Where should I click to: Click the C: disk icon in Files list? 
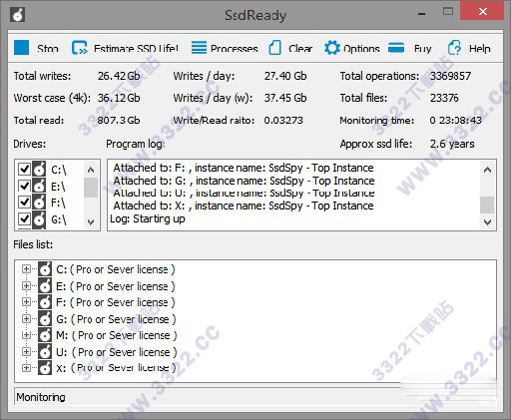click(45, 269)
